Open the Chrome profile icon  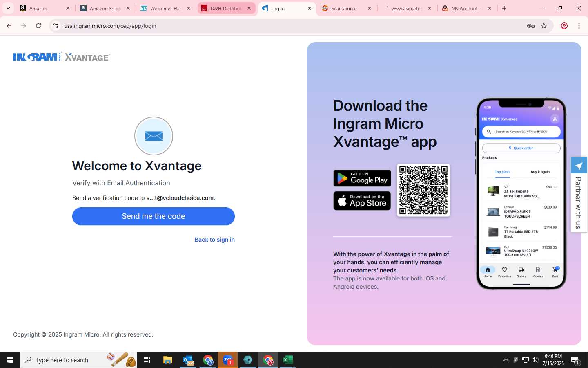point(564,26)
